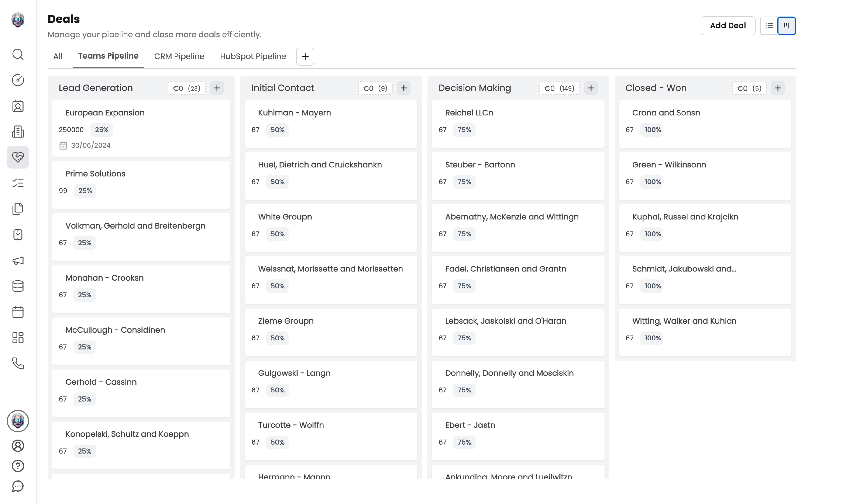843x504 pixels.
Task: Open the dashboard gauge icon
Action: [x=18, y=80]
